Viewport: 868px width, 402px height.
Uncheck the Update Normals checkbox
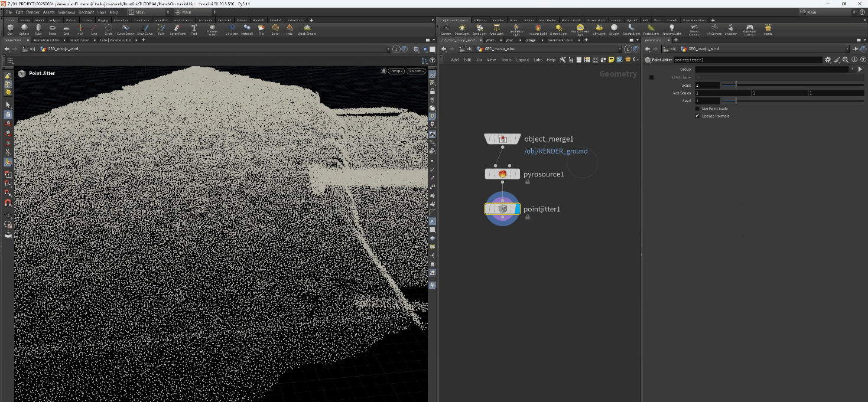pos(698,116)
